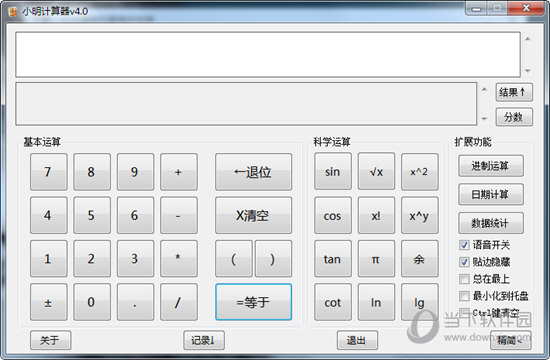Click the digit 0 key

click(x=92, y=302)
